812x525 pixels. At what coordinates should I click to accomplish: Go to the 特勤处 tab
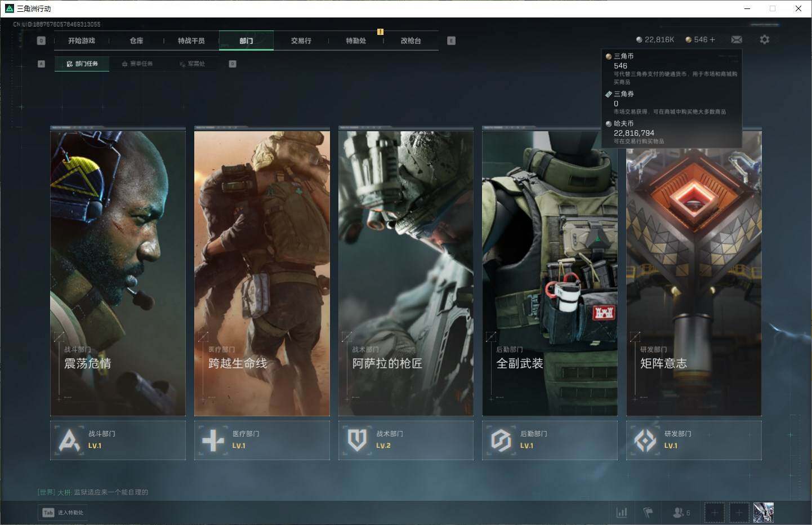pyautogui.click(x=356, y=41)
